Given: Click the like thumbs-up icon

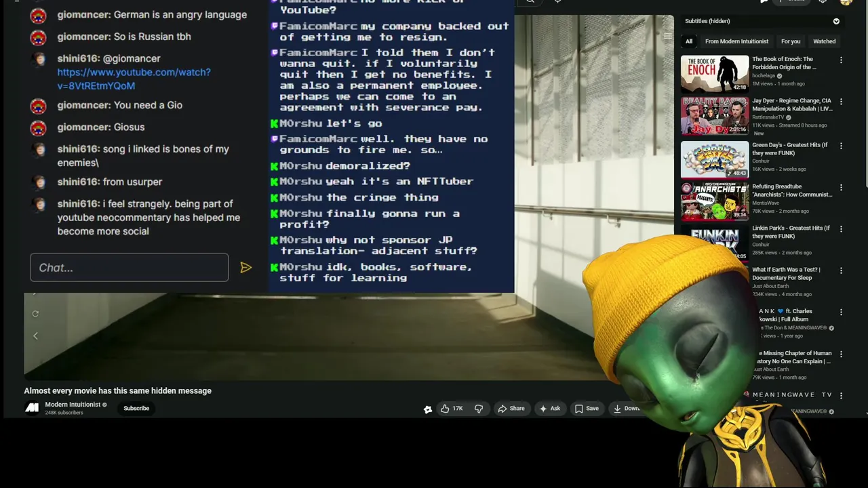Looking at the screenshot, I should coord(445,408).
